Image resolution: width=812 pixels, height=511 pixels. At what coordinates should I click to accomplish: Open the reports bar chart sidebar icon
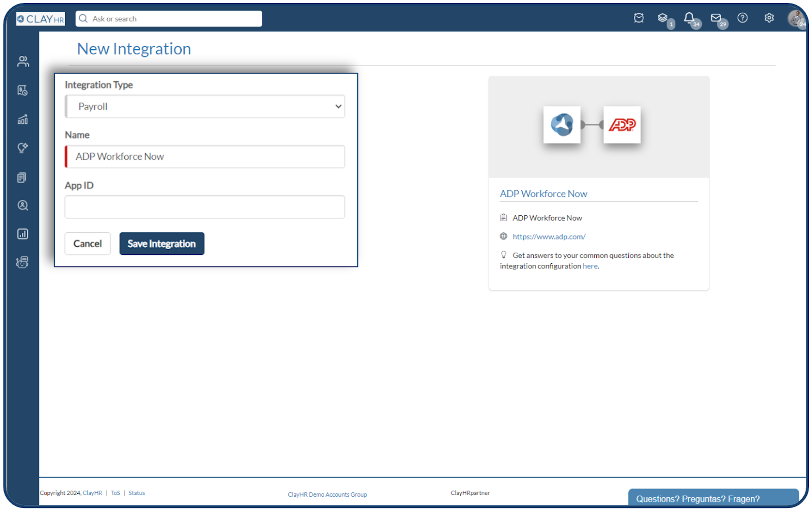(x=23, y=234)
